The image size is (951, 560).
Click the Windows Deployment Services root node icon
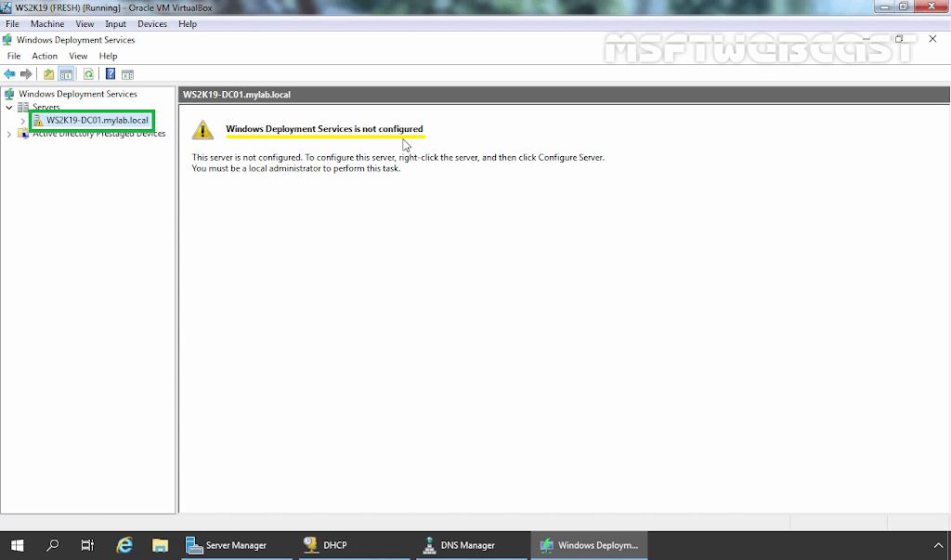point(9,94)
